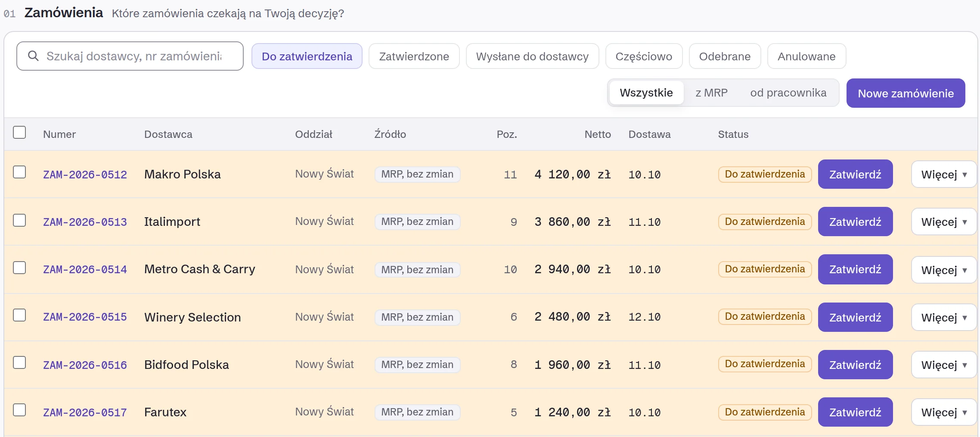
Task: Open order link ZAM-2026-0514
Action: pos(85,269)
